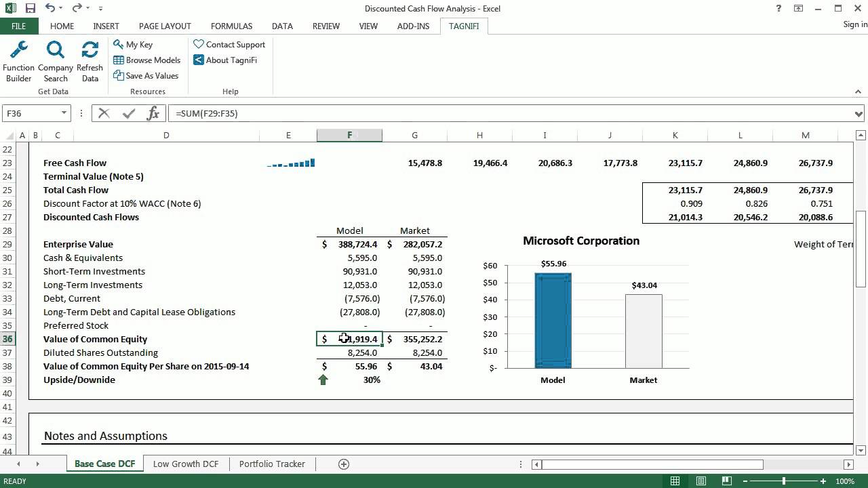Zoom in with plus button
Image resolution: width=868 pixels, height=488 pixels.
[x=823, y=481]
